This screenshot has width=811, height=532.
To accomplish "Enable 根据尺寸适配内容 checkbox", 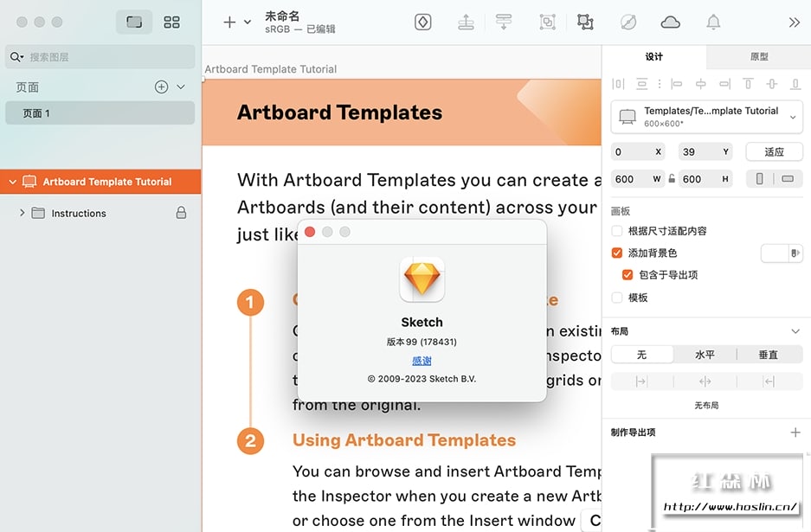I will (x=616, y=231).
